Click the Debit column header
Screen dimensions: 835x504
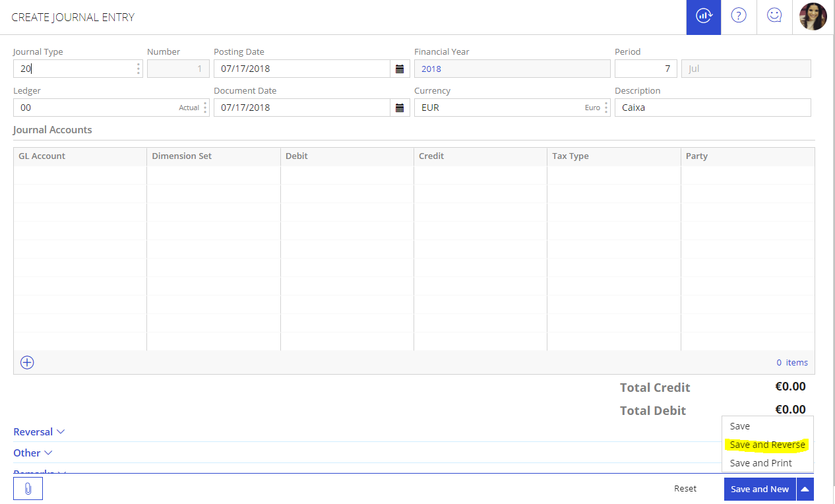pyautogui.click(x=347, y=156)
